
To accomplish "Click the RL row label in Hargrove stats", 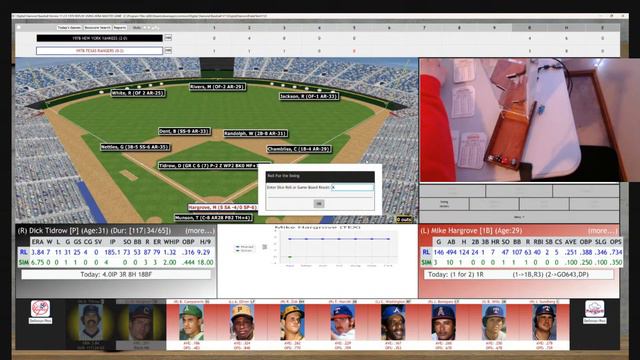I will pyautogui.click(x=426, y=252).
